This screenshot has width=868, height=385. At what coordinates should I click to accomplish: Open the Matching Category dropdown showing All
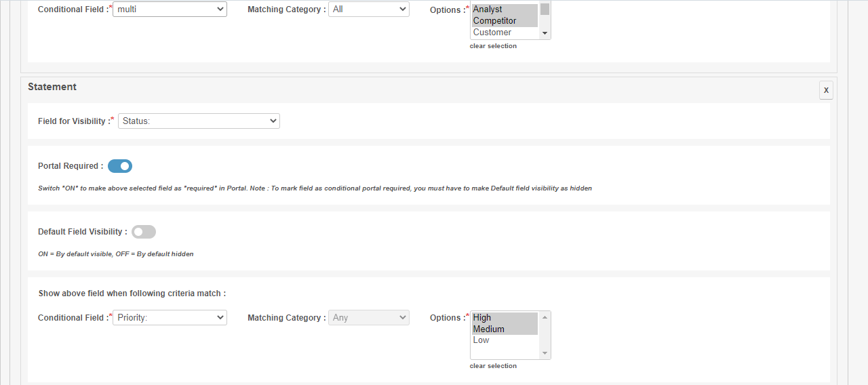368,9
